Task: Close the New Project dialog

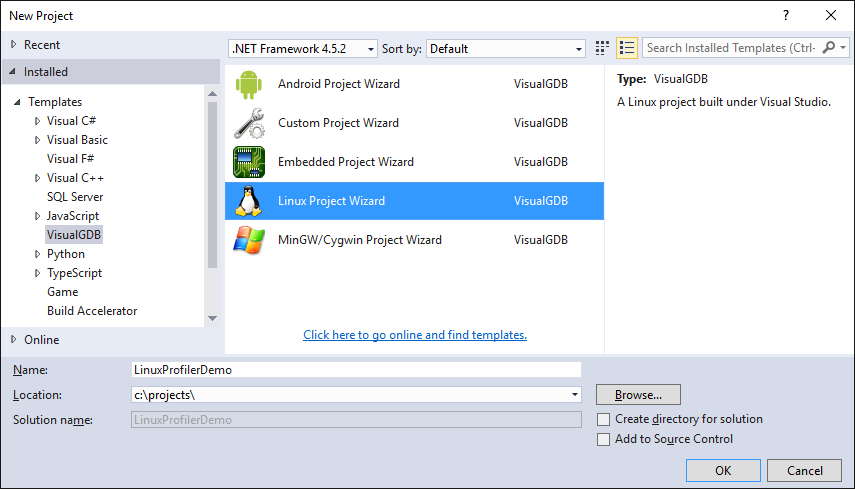Action: [x=830, y=15]
